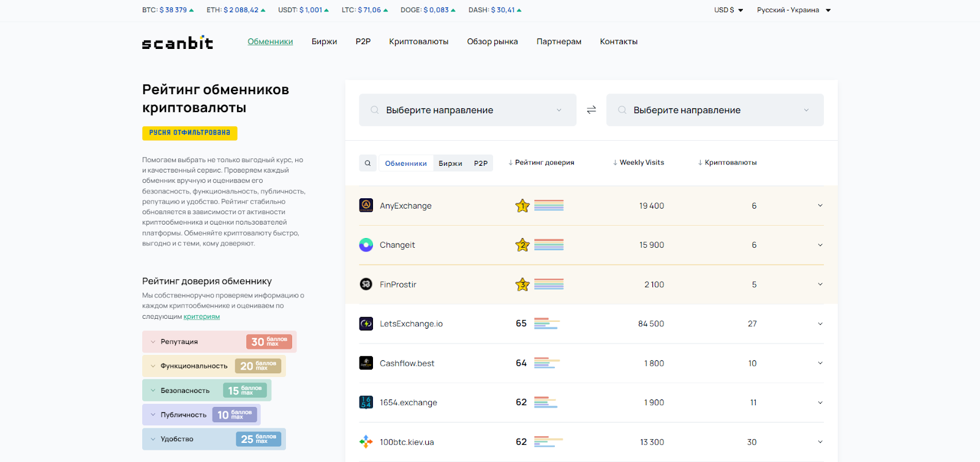Viewport: 980px width, 462px height.
Task: Click Changeit star rank badge
Action: tap(522, 245)
